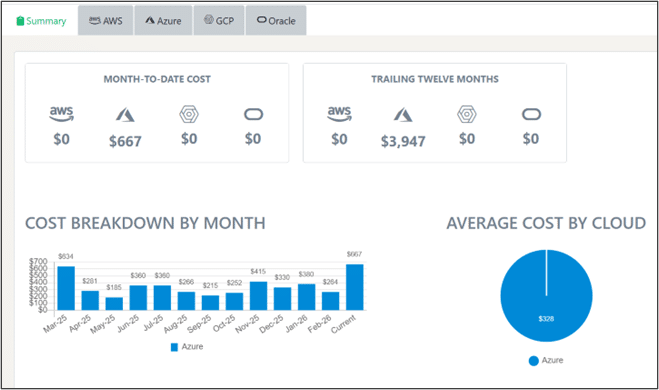Toggle Azure legend circle under pie chart
The width and height of the screenshot is (659, 390).
tap(534, 361)
